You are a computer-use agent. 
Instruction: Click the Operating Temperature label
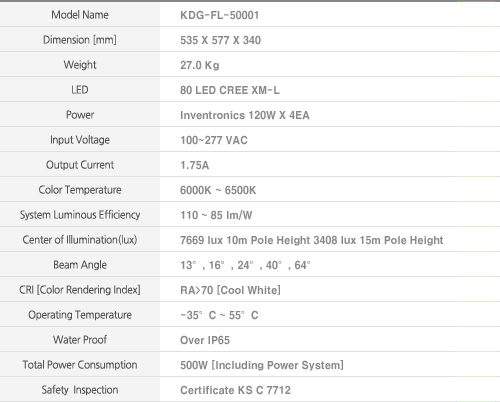80,315
